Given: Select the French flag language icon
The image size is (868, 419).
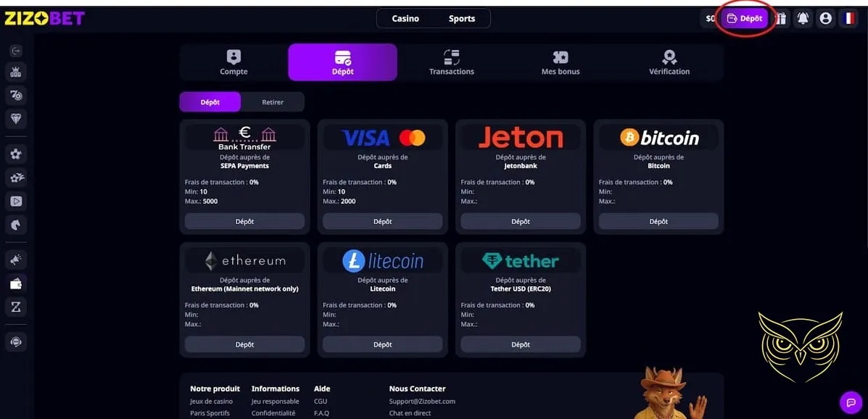Looking at the screenshot, I should click(x=848, y=19).
